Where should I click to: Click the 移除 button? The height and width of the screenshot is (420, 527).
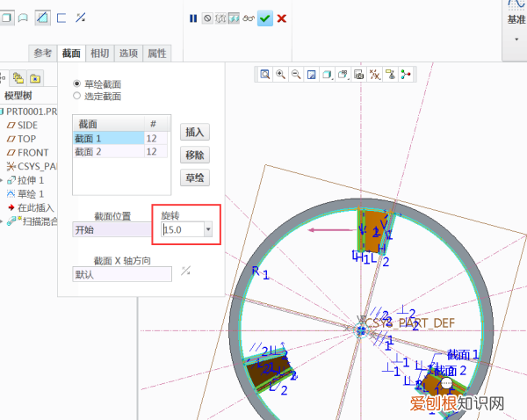coord(195,155)
